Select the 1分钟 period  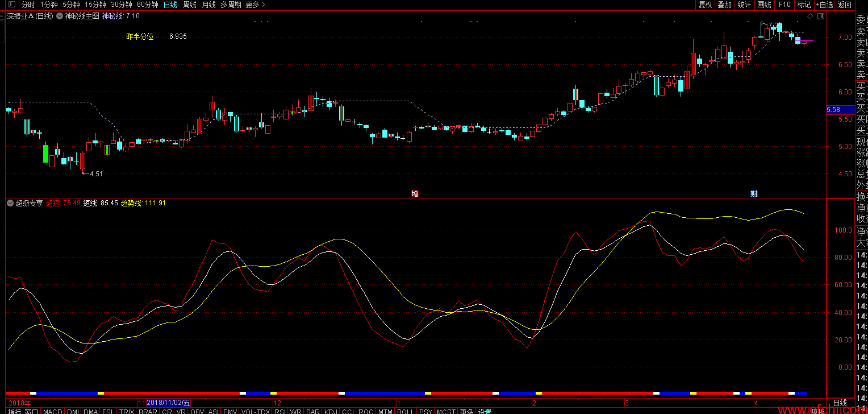49,5
